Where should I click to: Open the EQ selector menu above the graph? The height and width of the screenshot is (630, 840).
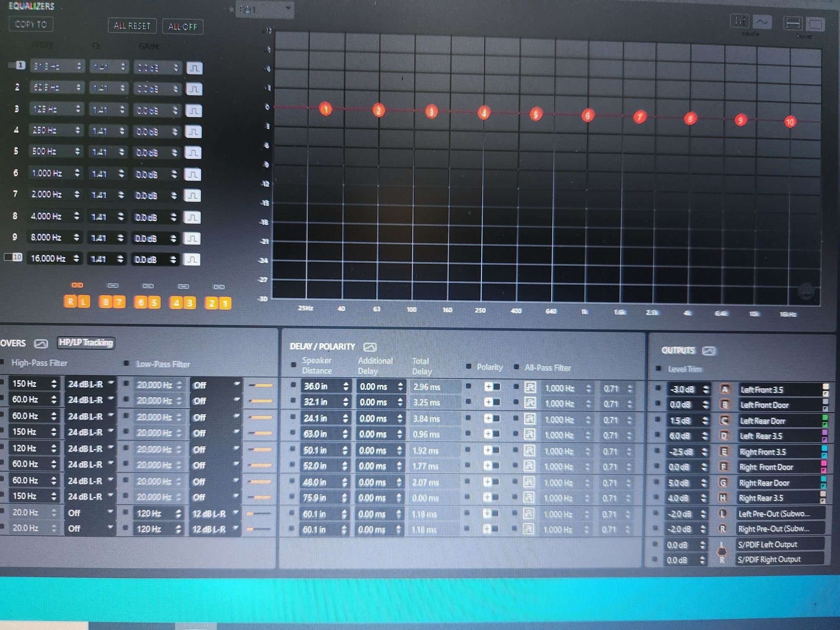click(x=265, y=9)
